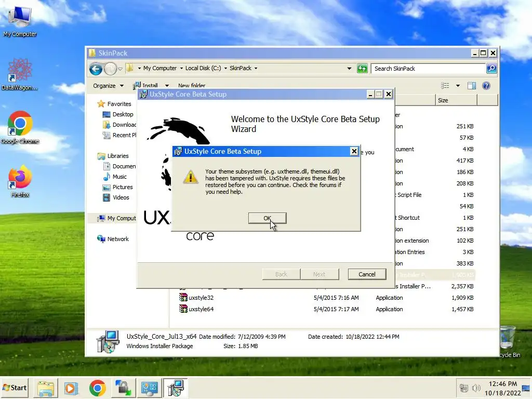Image resolution: width=532 pixels, height=399 pixels.
Task: Open network icon in system tray
Action: coord(463,388)
